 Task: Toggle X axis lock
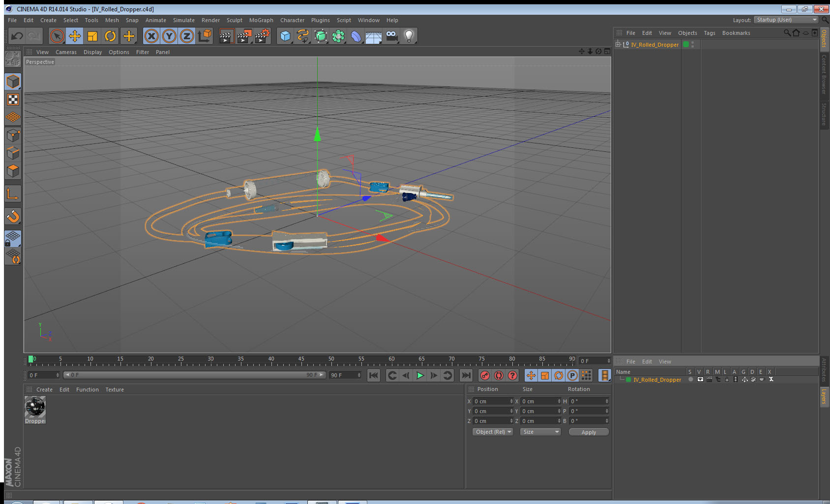point(151,36)
